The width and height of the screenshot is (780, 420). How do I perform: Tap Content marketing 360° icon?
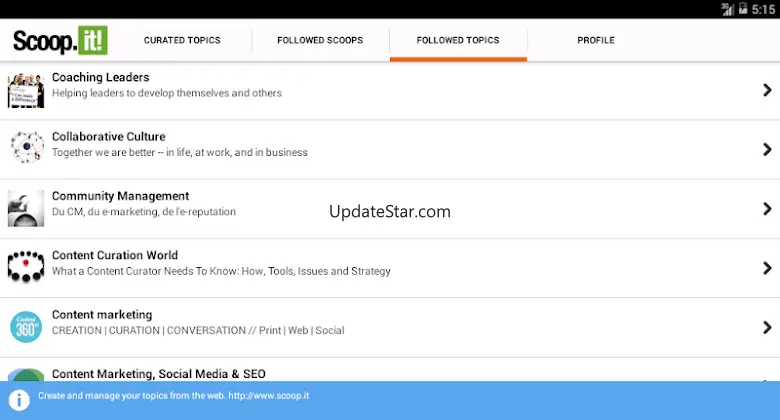[26, 327]
